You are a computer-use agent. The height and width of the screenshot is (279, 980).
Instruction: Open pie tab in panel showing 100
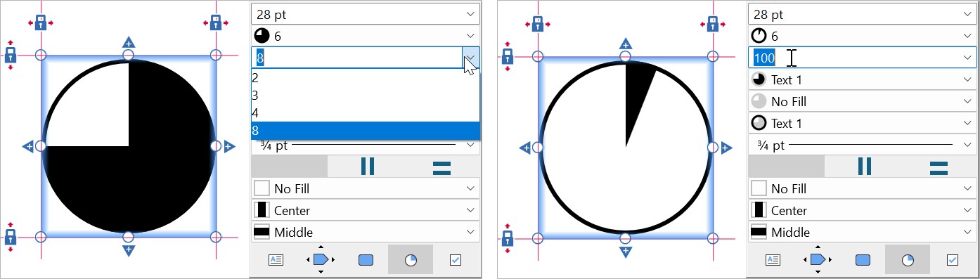(908, 259)
